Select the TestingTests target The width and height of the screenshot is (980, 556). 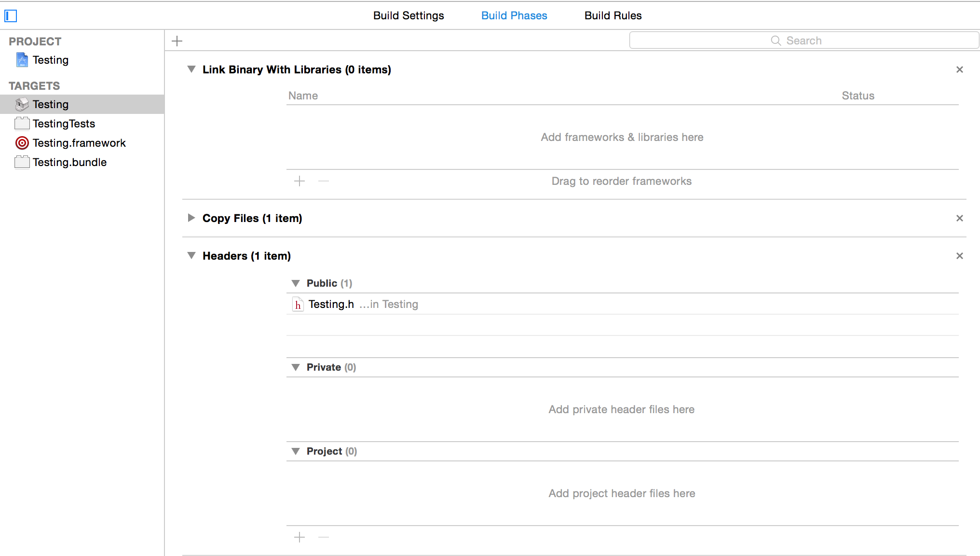click(x=82, y=124)
